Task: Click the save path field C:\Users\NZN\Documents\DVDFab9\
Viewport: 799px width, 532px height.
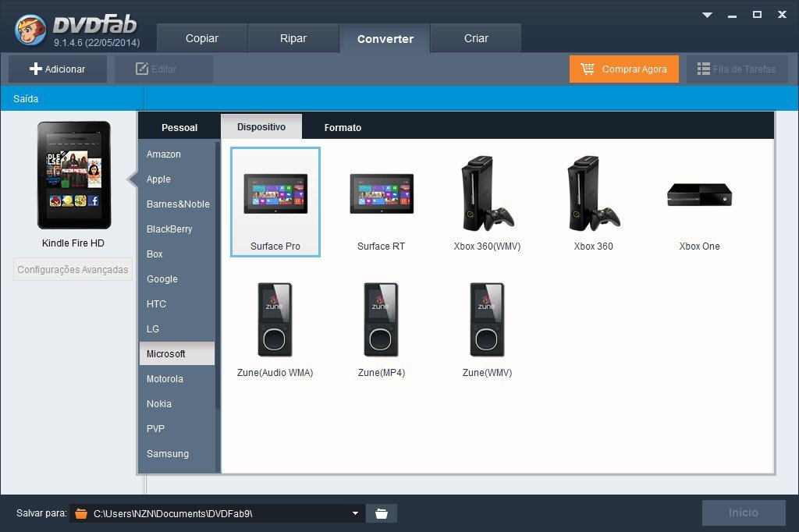Action: pos(218,513)
